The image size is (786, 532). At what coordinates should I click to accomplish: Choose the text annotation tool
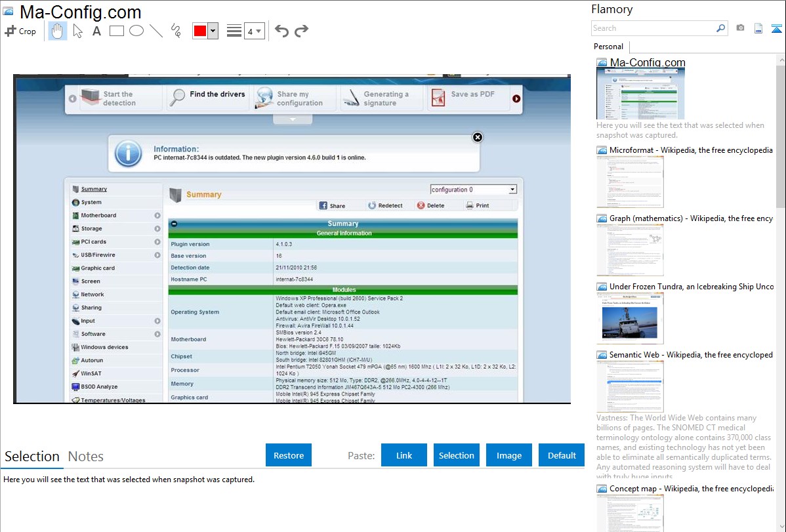96,31
